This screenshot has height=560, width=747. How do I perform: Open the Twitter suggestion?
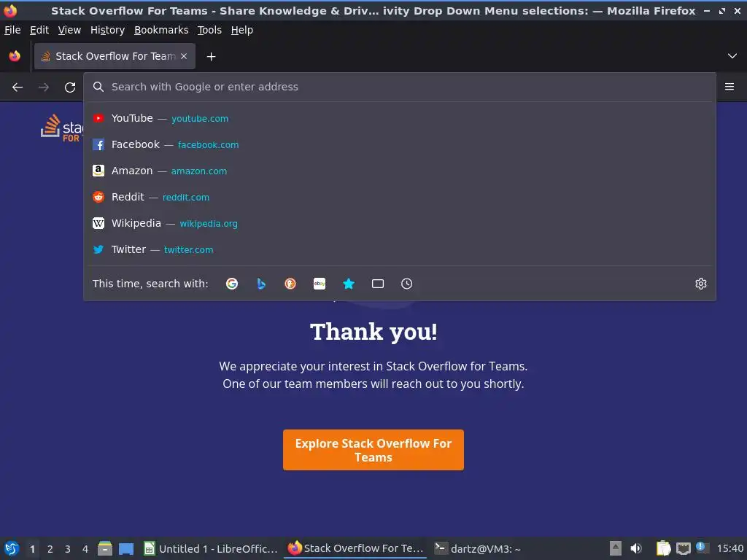click(400, 249)
